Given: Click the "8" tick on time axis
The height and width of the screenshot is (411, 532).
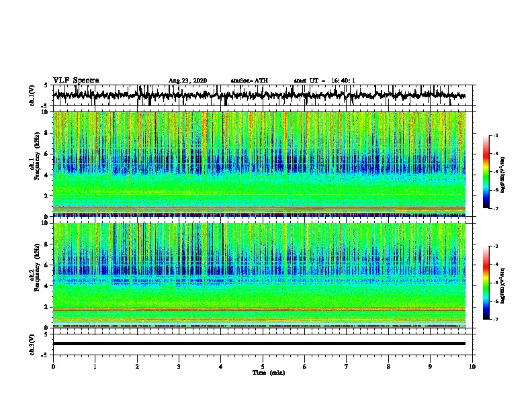Looking at the screenshot, I should 388,367.
